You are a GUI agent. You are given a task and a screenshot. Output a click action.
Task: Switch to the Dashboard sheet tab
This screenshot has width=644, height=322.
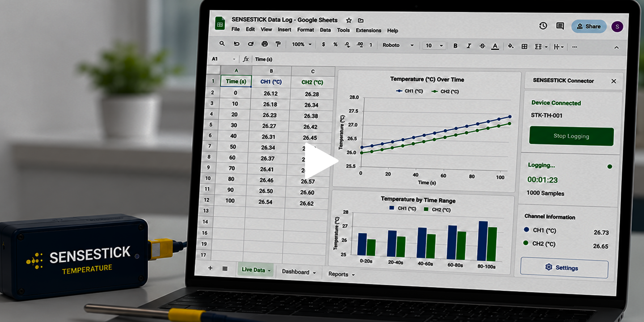click(298, 272)
